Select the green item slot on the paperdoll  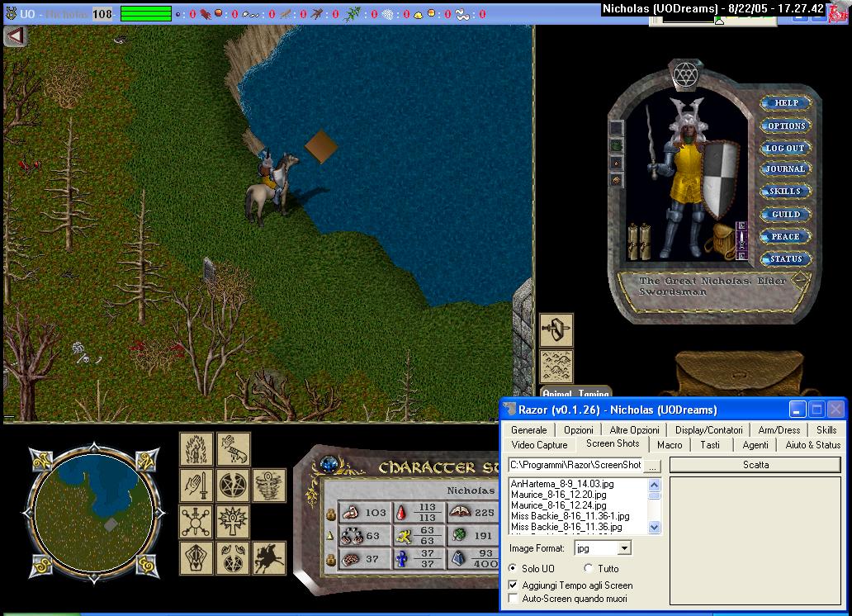[616, 145]
